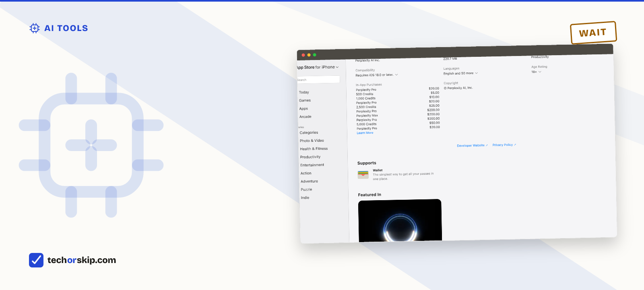Click the techorskip.com site name
Screen dimensions: 644x290
pyautogui.click(x=82, y=260)
